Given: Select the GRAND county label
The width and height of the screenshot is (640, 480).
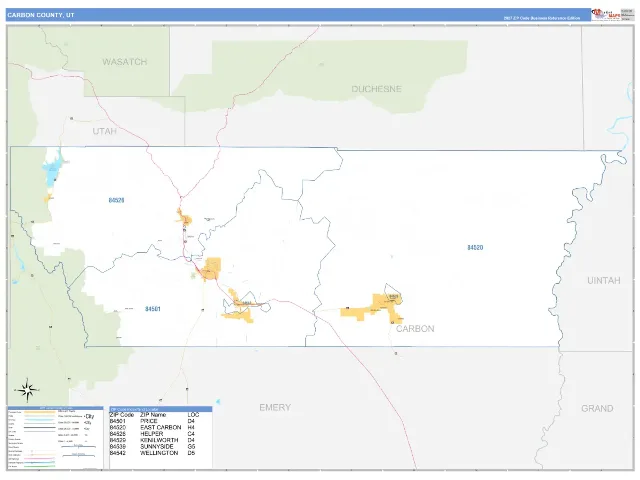Looking at the screenshot, I should 597,409.
